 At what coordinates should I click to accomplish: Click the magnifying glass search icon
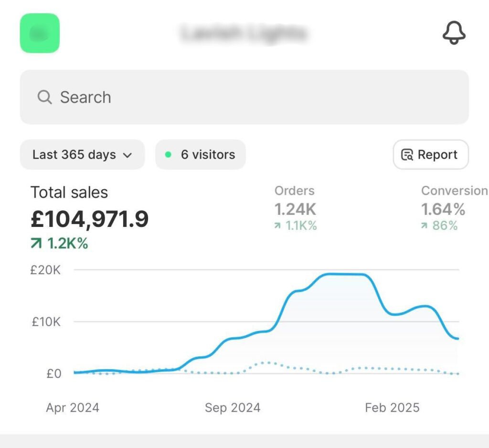coord(44,97)
